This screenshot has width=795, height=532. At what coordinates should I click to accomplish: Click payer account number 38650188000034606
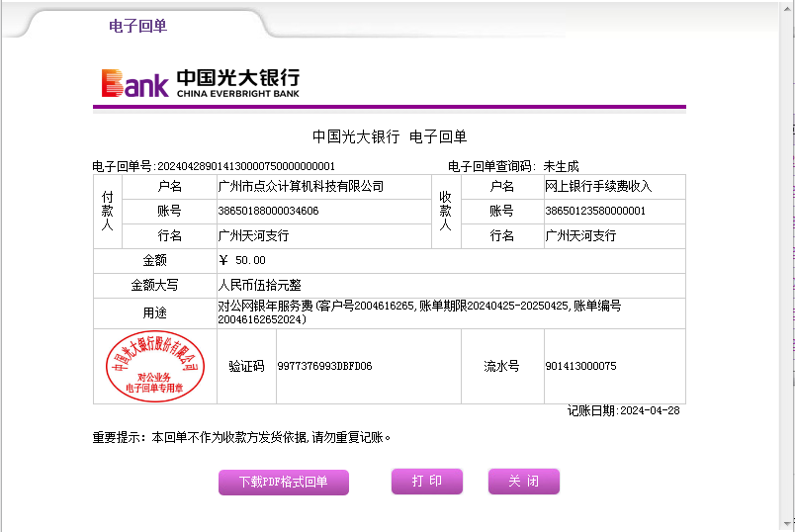point(268,211)
